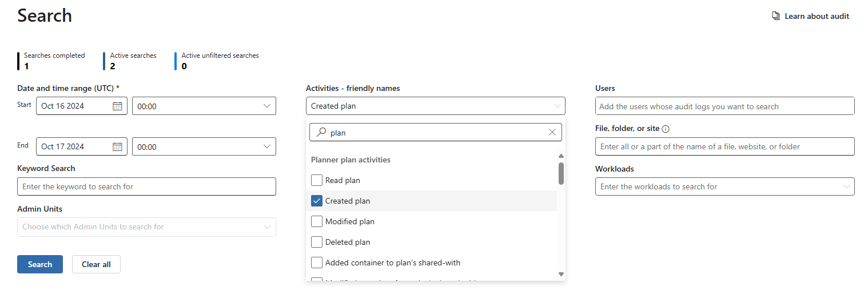Click the Learn about audit book icon
The height and width of the screenshot is (298, 868).
pos(776,16)
